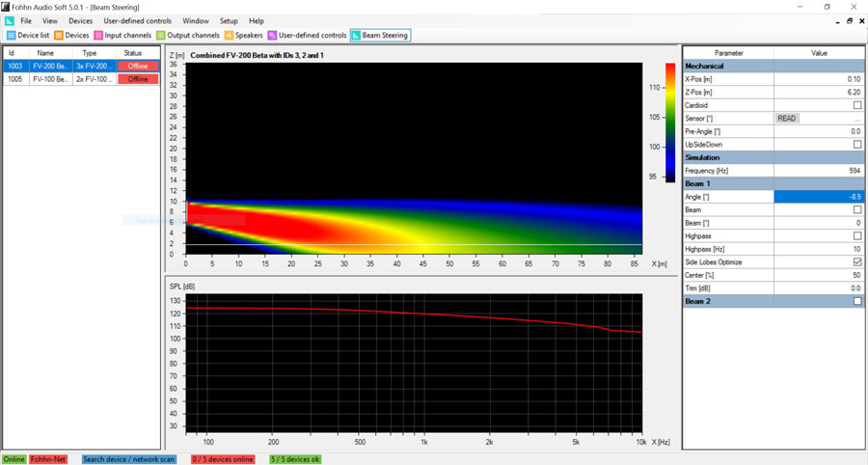The width and height of the screenshot is (868, 465).
Task: Click the Fohhn application icon in title bar
Action: coord(6,7)
